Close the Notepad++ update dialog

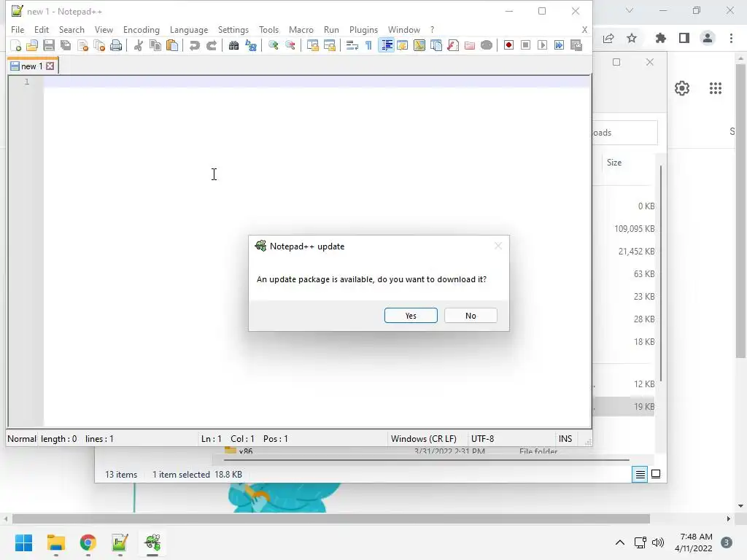pyautogui.click(x=498, y=246)
